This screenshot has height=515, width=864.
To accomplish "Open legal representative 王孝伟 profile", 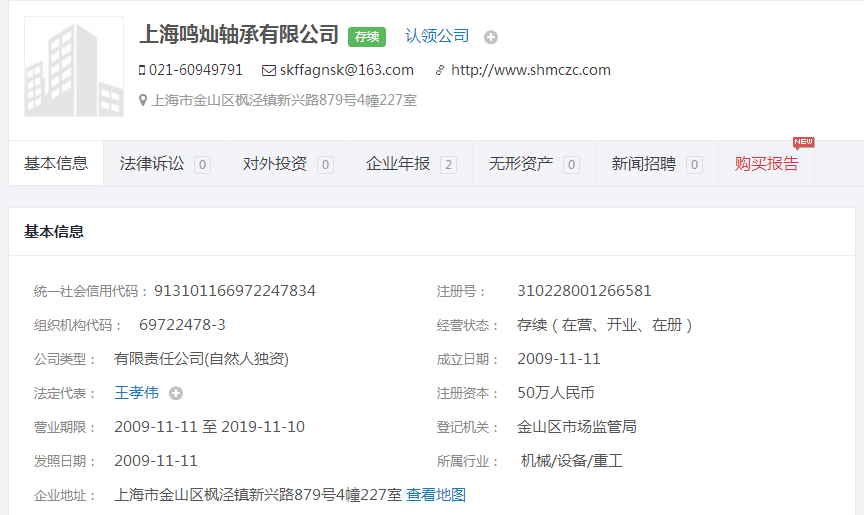I will click(x=136, y=393).
